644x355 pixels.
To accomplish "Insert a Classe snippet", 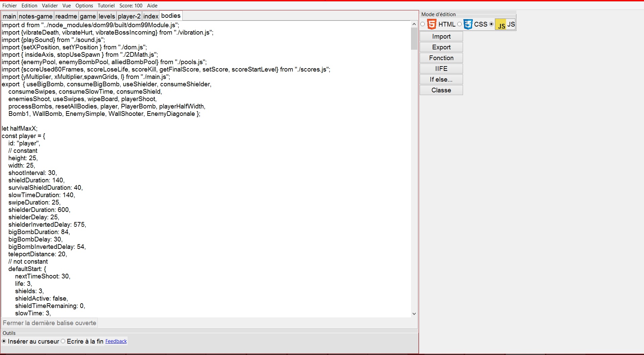I will tap(441, 90).
